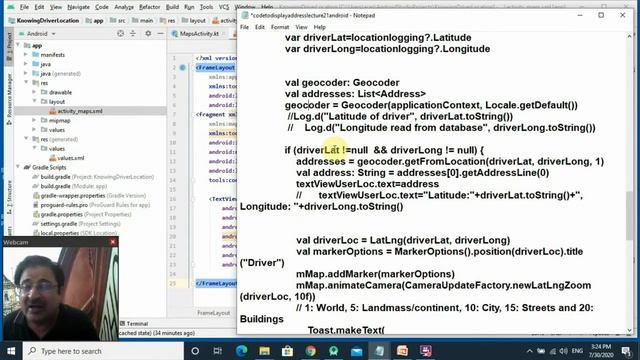The image size is (640, 360).
Task: Select build.gradle (Project) file
Action: [93, 176]
